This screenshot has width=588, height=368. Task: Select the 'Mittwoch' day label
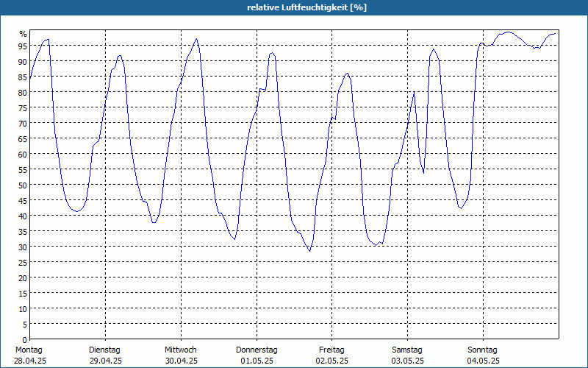click(x=181, y=350)
